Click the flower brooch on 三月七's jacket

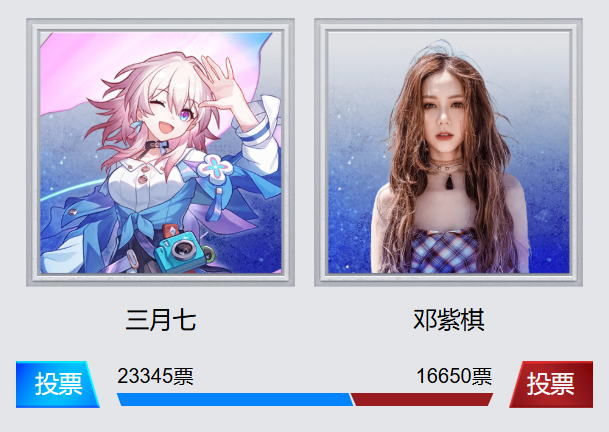[215, 168]
